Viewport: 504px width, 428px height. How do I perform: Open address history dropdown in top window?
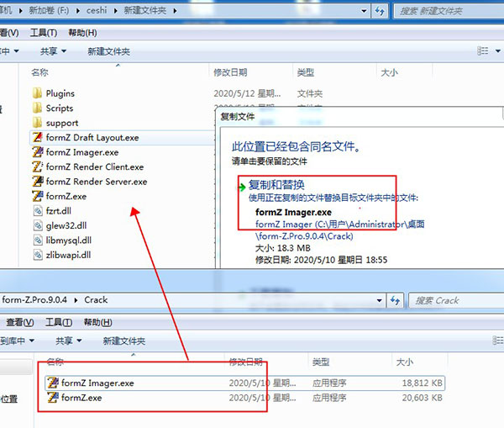click(364, 11)
